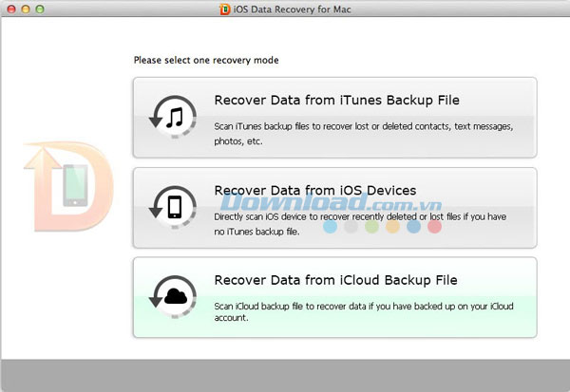The image size is (570, 392).
Task: Click the iPhone device restore icon
Action: click(174, 208)
